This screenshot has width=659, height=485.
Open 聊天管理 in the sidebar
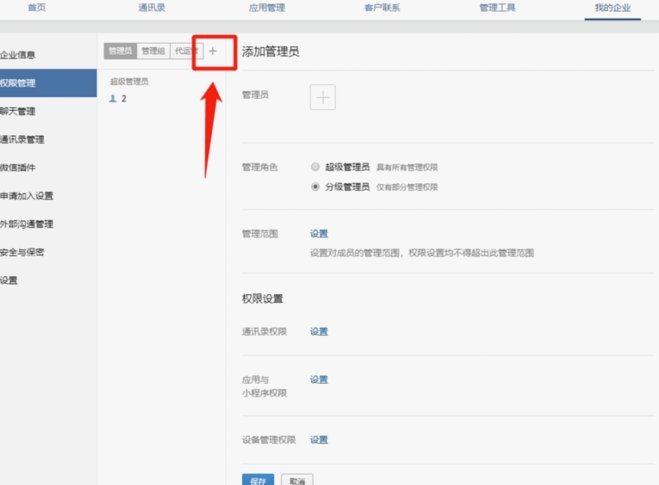point(18,111)
